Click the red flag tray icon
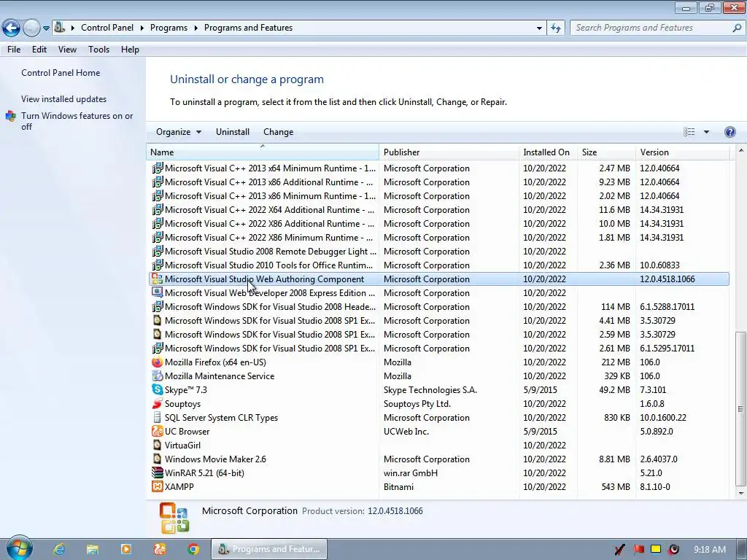 (638, 550)
